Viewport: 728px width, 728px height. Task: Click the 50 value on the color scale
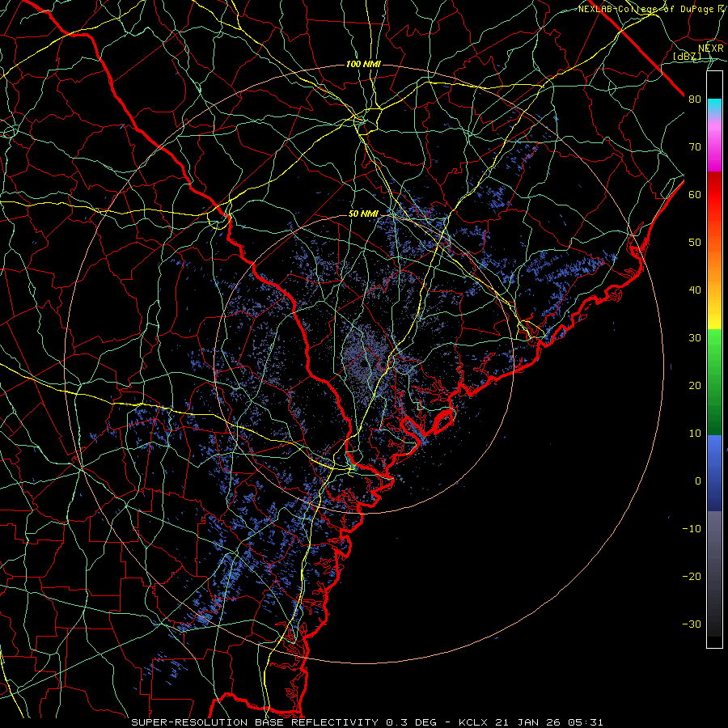[x=695, y=243]
